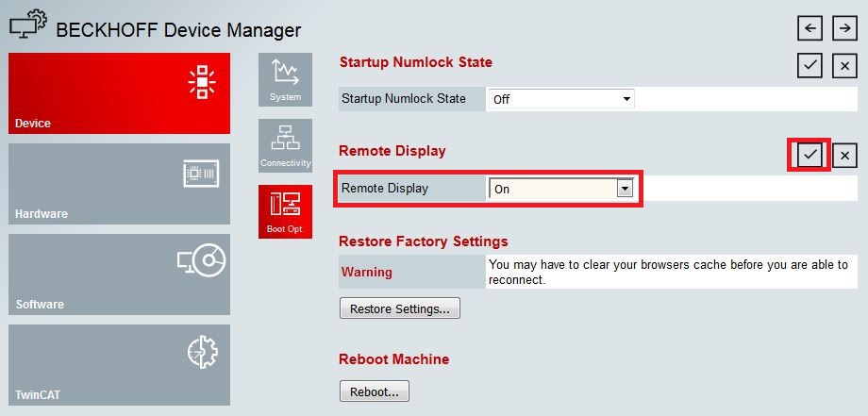Open the Software main tile
This screenshot has width=868, height=416.
(x=119, y=275)
